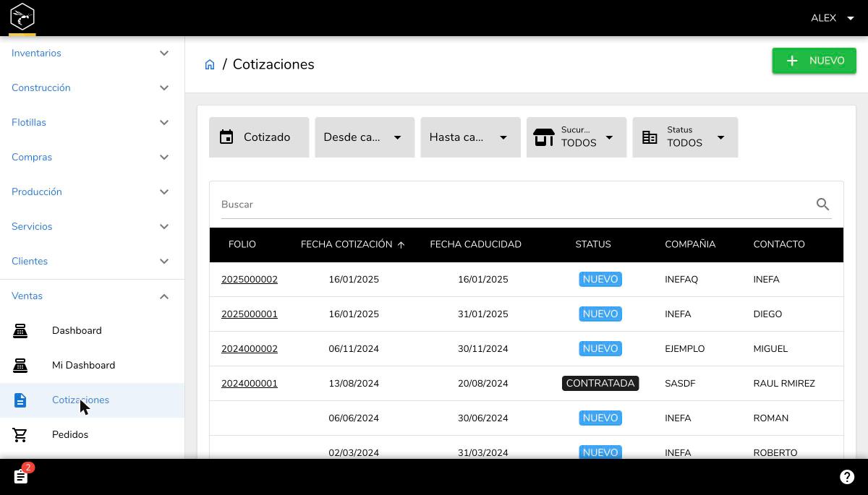Open Pedidos in the sidebar

[92, 434]
